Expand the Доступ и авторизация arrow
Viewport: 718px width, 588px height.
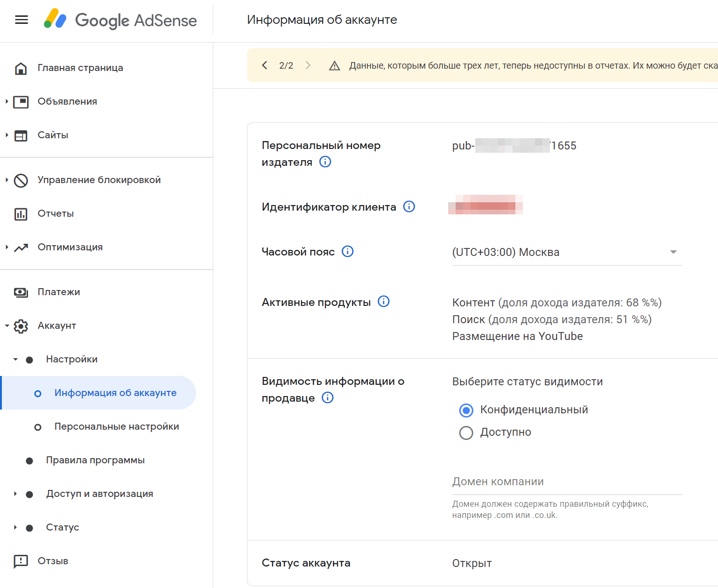15,494
